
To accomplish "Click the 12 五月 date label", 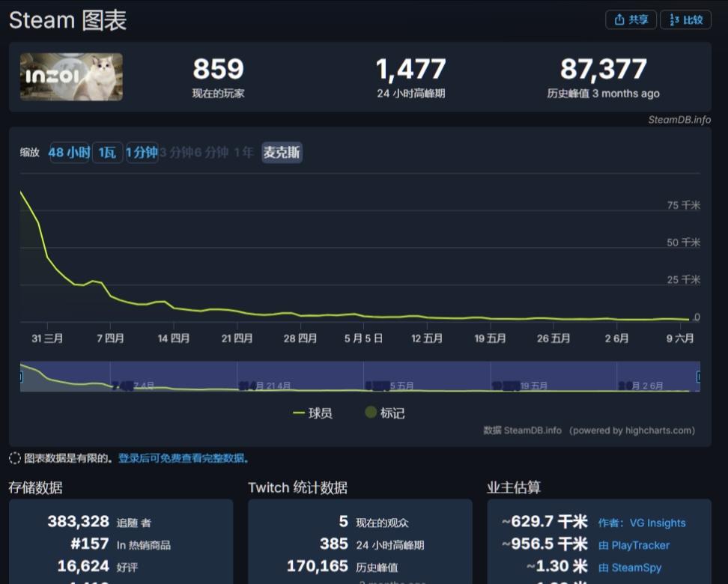I will (427, 338).
